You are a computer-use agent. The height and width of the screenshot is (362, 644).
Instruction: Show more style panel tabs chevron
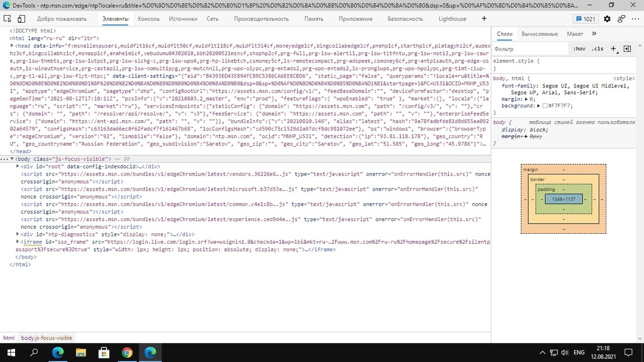594,34
